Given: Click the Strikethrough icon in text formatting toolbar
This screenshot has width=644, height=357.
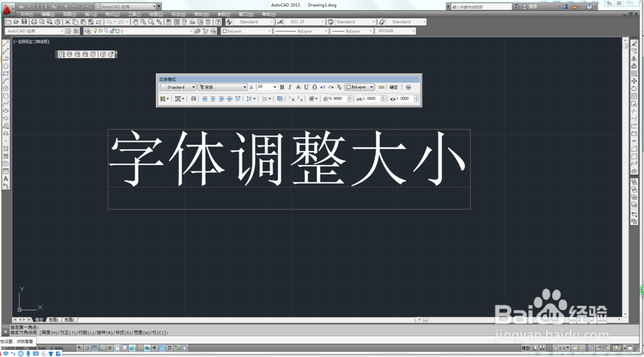Looking at the screenshot, I should pos(298,87).
